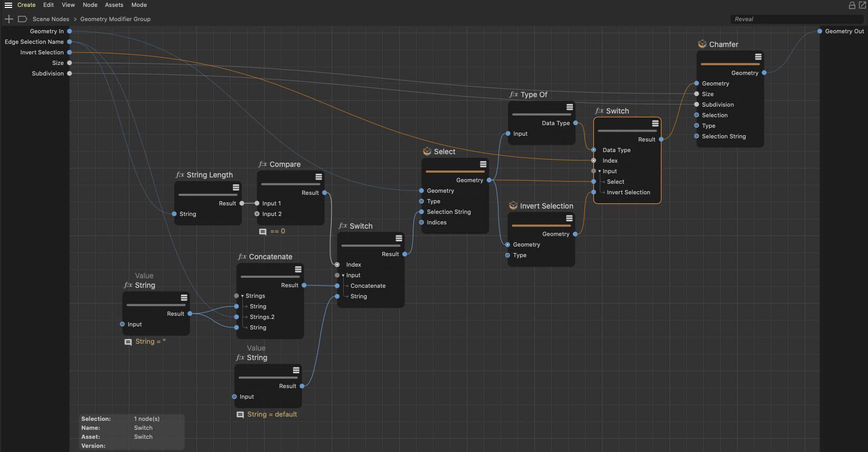Click the orange header bar of Chamfer node
The height and width of the screenshot is (452, 868).
[730, 64]
